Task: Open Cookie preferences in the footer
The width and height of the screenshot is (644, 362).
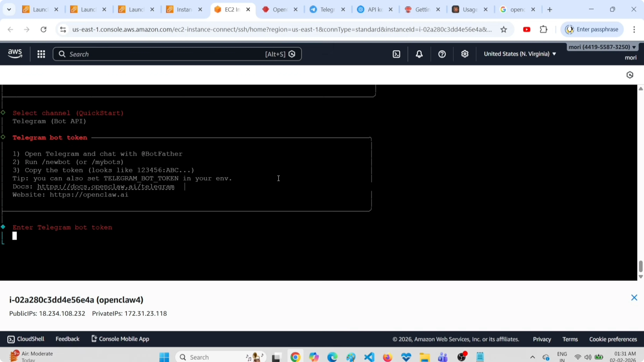Action: tap(613, 339)
